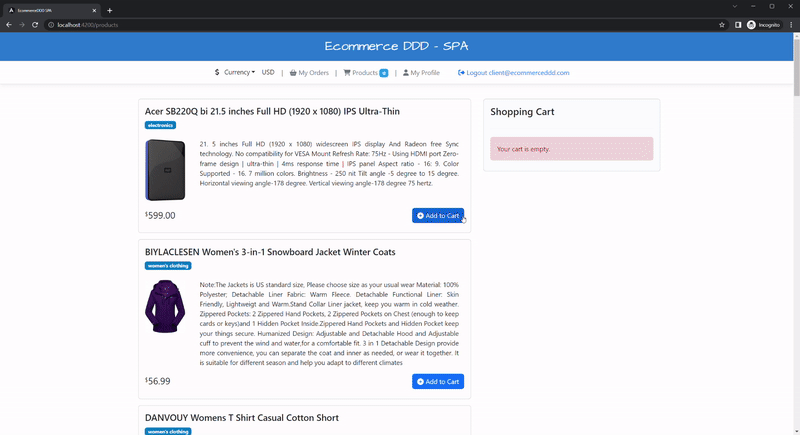Add BIYLACLESEN Snowboard Jacket to cart
Screen dimensions: 800x435
tap(438, 381)
